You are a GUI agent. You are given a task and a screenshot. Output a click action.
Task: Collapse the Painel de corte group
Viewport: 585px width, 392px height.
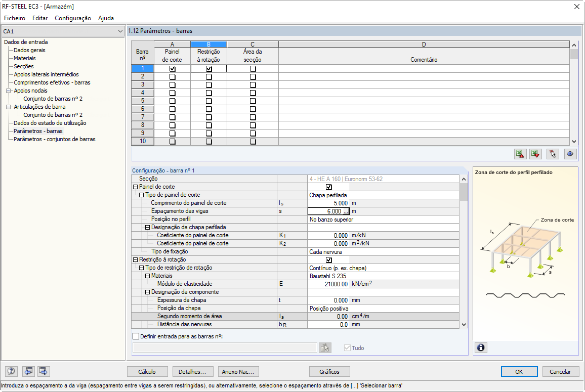coord(136,187)
